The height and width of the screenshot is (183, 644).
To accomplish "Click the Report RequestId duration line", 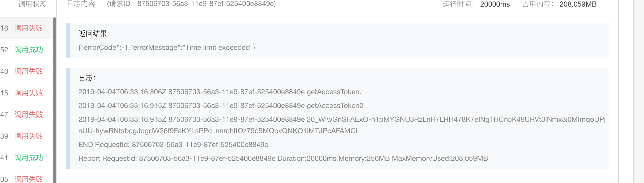I will click(283, 158).
